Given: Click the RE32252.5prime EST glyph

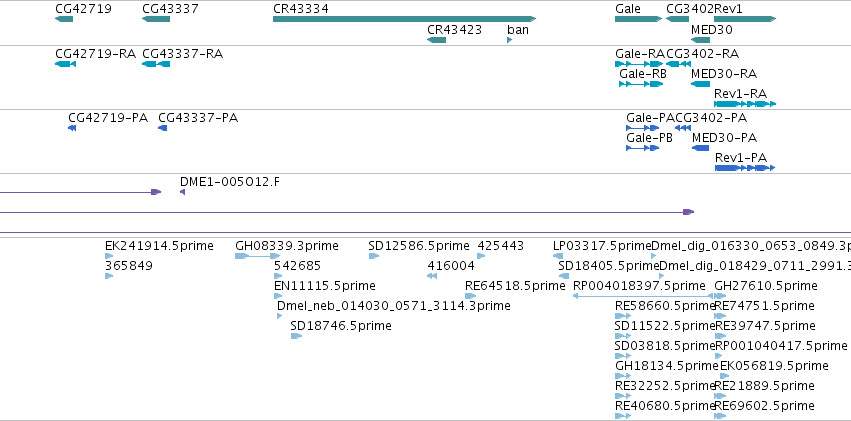Looking at the screenshot, I should pyautogui.click(x=623, y=396).
